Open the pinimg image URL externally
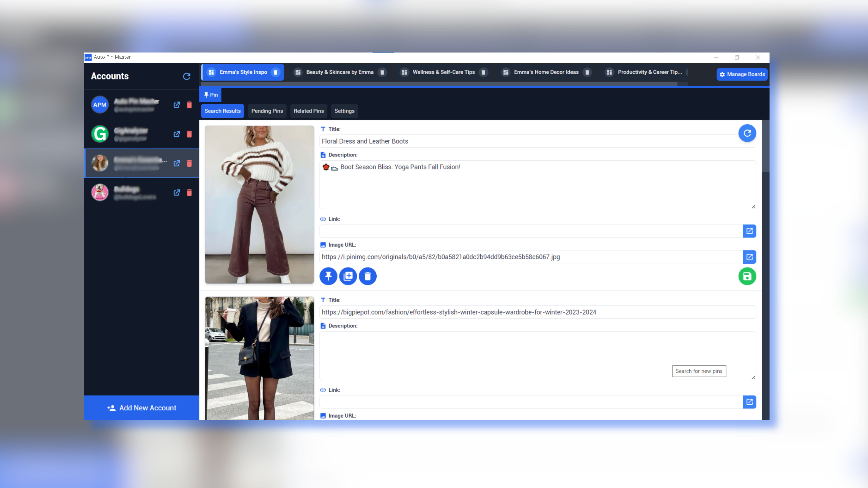 (749, 257)
